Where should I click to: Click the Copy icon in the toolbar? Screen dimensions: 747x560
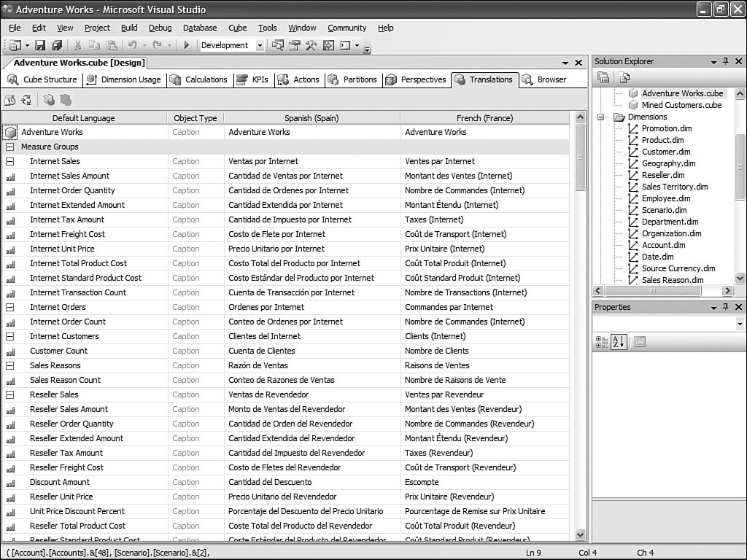94,45
